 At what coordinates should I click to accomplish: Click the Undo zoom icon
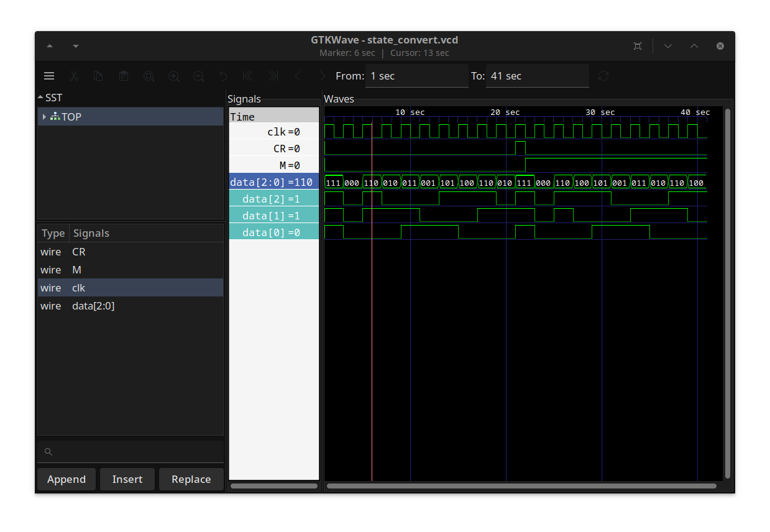pos(224,76)
